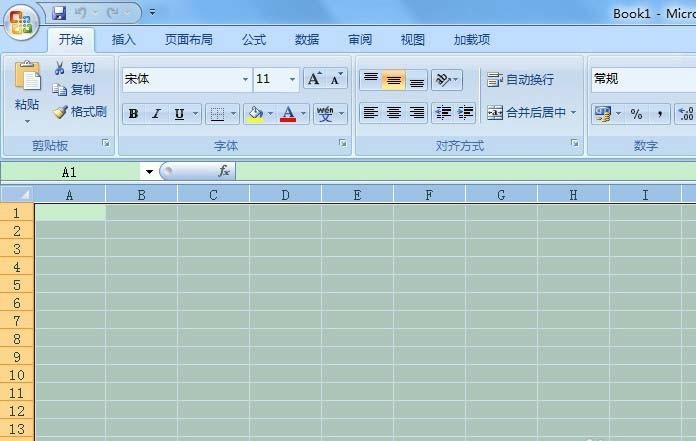
Task: Switch to the 插入 ribbon tab
Action: point(124,40)
